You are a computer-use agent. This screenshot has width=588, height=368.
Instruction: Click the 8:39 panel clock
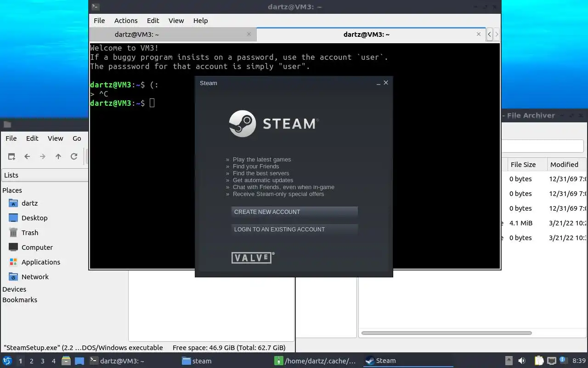coord(579,361)
